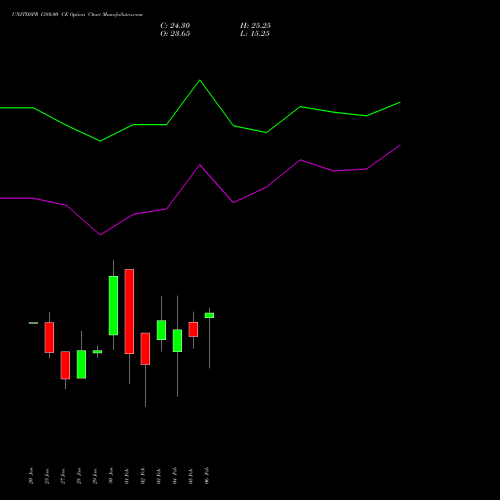Image resolution: width=500 pixels, height=500 pixels.
Task: Click the small green candle above 29 Jan
Action: 97,352
